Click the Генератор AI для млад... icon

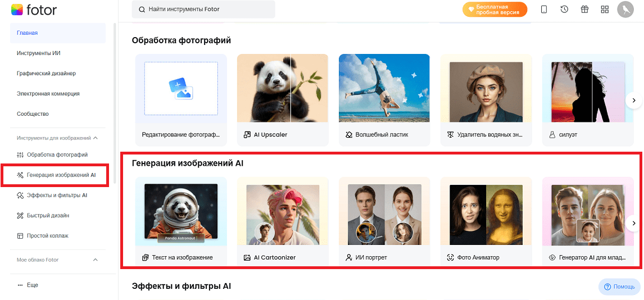[552, 258]
